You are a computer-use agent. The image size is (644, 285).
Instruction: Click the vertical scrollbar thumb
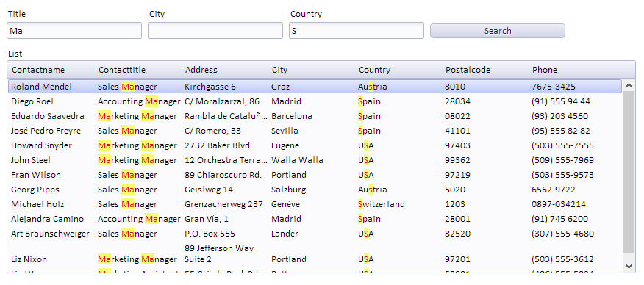click(629, 172)
